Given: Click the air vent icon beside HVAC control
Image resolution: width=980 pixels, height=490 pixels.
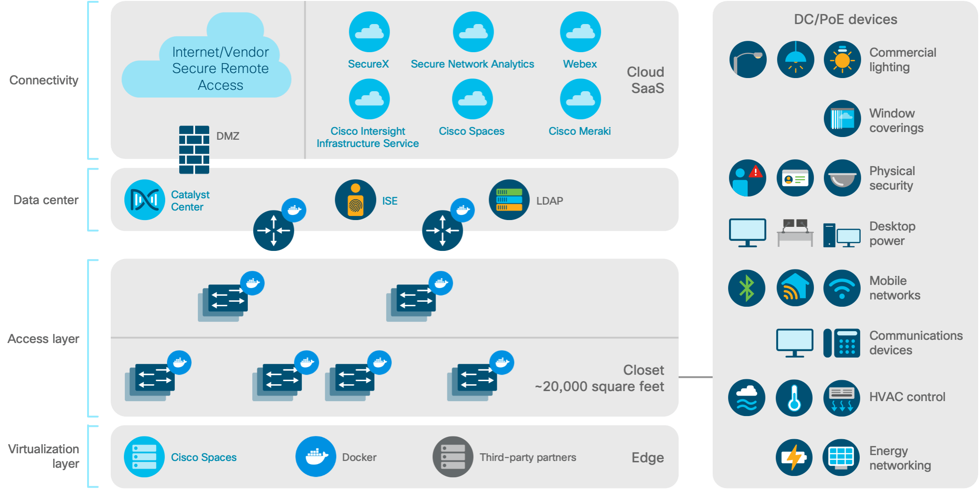Looking at the screenshot, I should click(x=842, y=398).
